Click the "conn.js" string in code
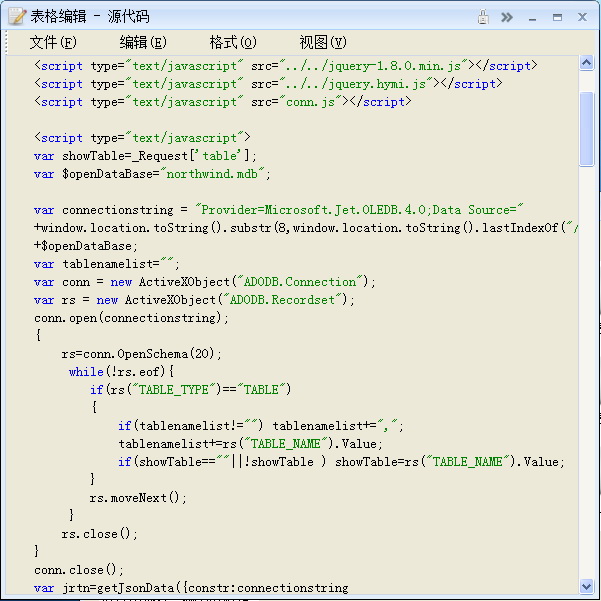601x601 pixels. [310, 102]
